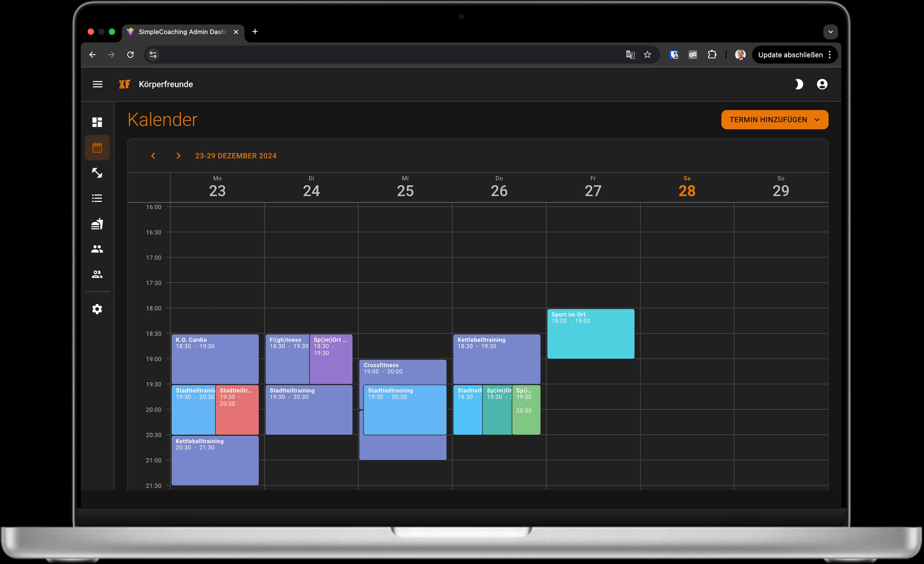Reload the page
The width and height of the screenshot is (924, 564).
pos(131,55)
